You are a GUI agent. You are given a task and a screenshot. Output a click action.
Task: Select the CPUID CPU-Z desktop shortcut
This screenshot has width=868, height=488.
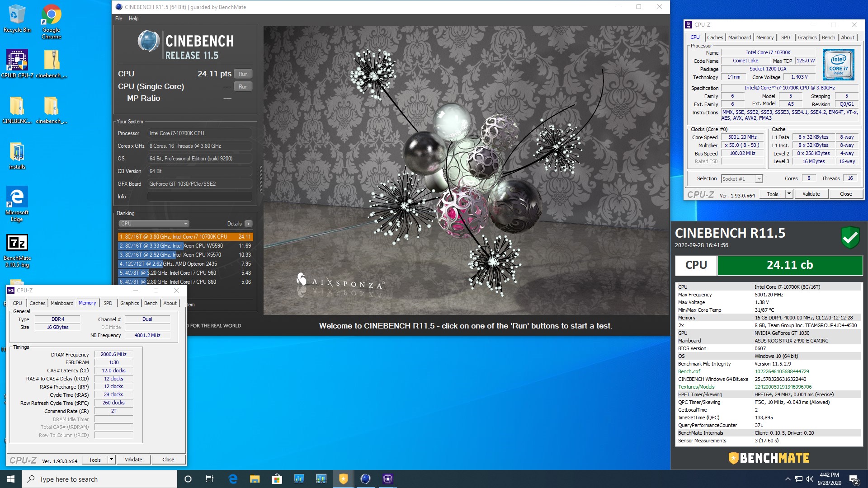tap(17, 63)
